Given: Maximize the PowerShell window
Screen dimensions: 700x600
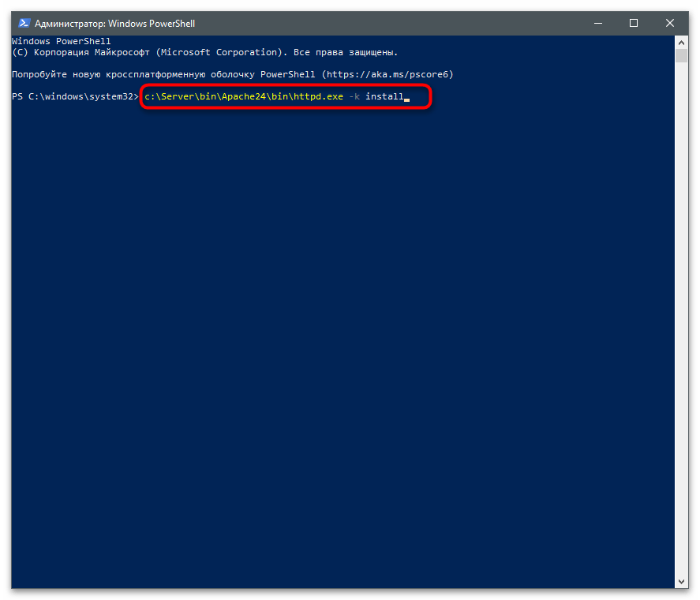Looking at the screenshot, I should [x=634, y=23].
